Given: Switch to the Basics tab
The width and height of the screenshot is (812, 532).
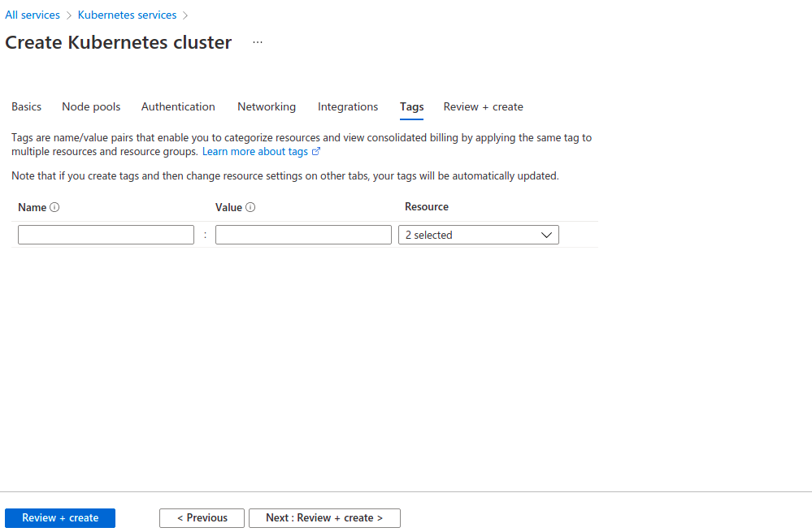Looking at the screenshot, I should [26, 106].
